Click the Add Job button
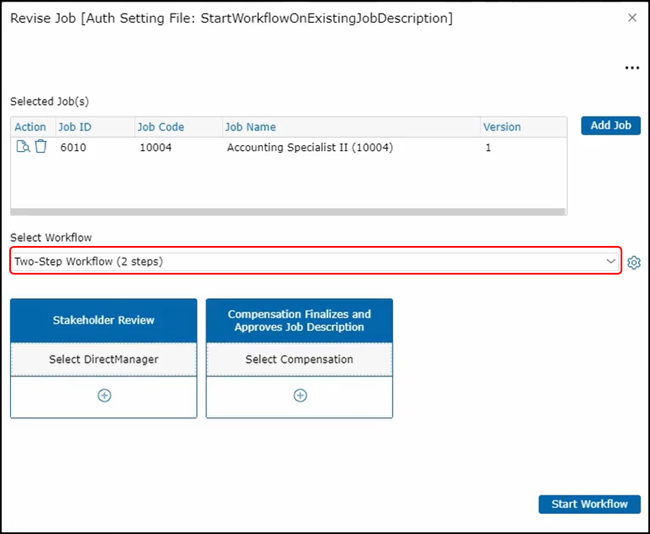The width and height of the screenshot is (650, 534). pos(610,126)
